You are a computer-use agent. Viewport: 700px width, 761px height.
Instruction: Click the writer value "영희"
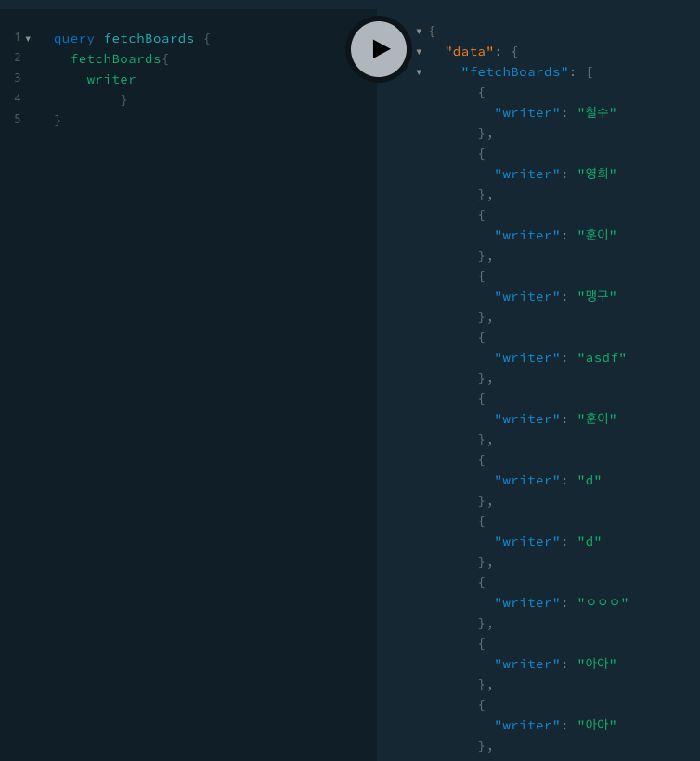(597, 174)
